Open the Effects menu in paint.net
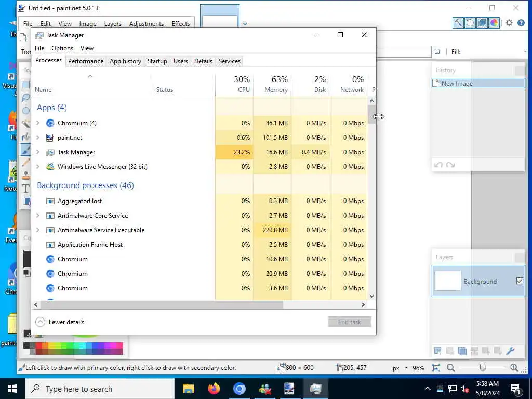 [x=180, y=24]
